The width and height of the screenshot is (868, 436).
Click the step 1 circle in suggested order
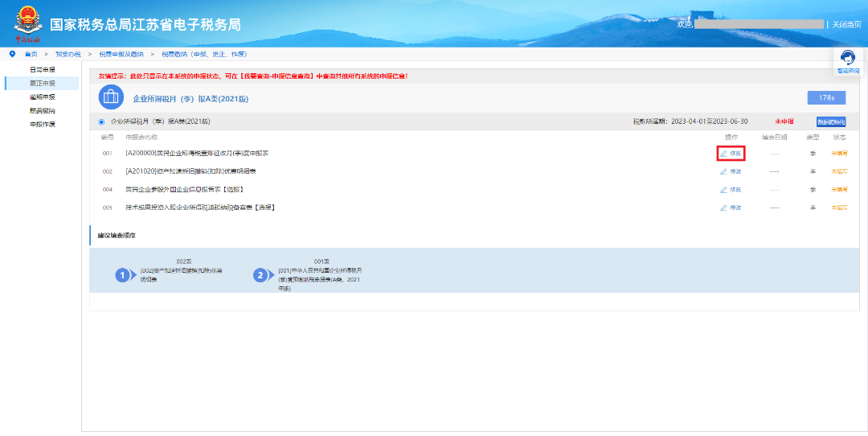tap(123, 275)
